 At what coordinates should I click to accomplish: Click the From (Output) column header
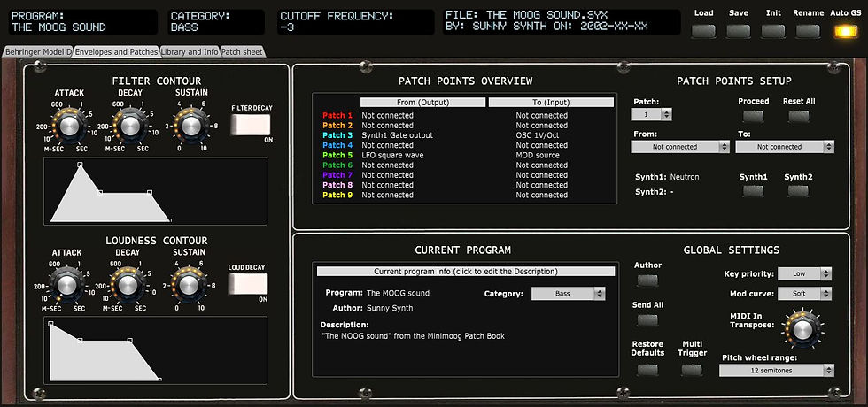(423, 103)
